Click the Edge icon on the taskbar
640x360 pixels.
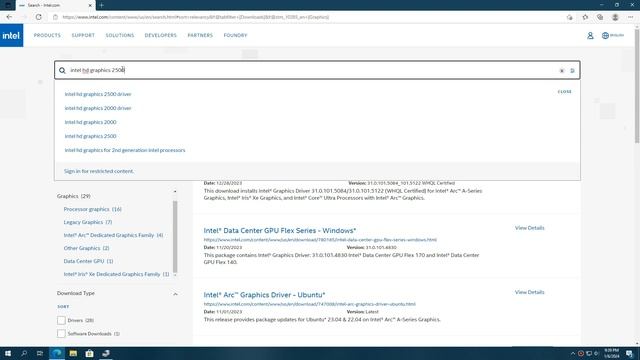[x=57, y=353]
